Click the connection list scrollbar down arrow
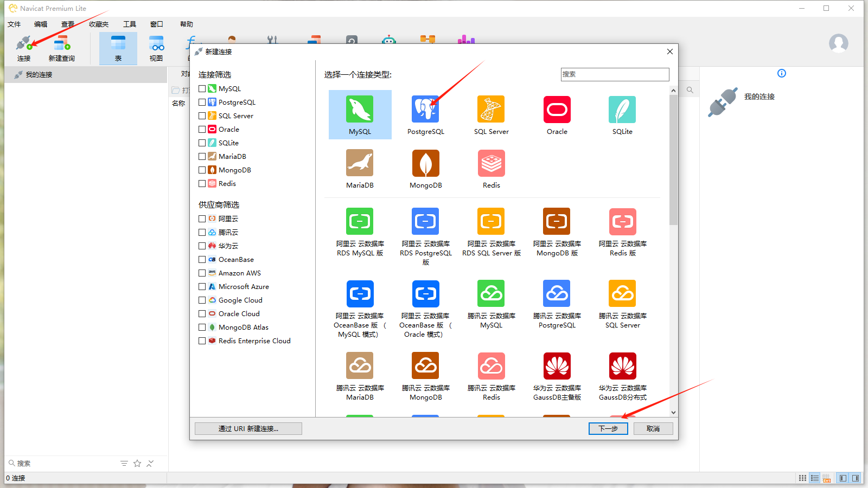Viewport: 868px width, 488px height. (x=673, y=412)
